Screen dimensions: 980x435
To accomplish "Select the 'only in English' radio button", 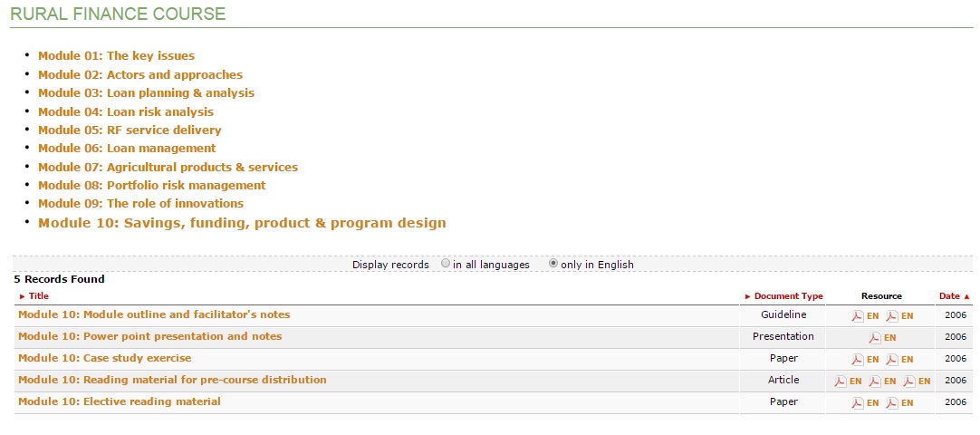I will point(553,264).
